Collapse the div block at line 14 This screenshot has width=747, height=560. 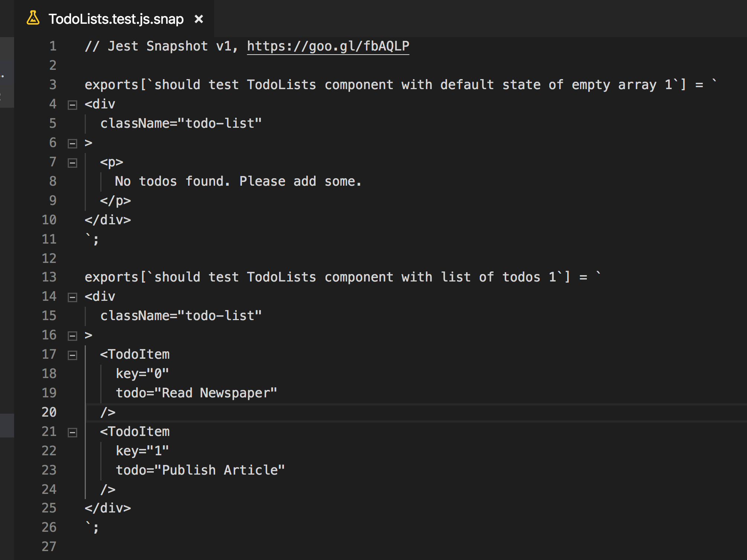click(72, 297)
